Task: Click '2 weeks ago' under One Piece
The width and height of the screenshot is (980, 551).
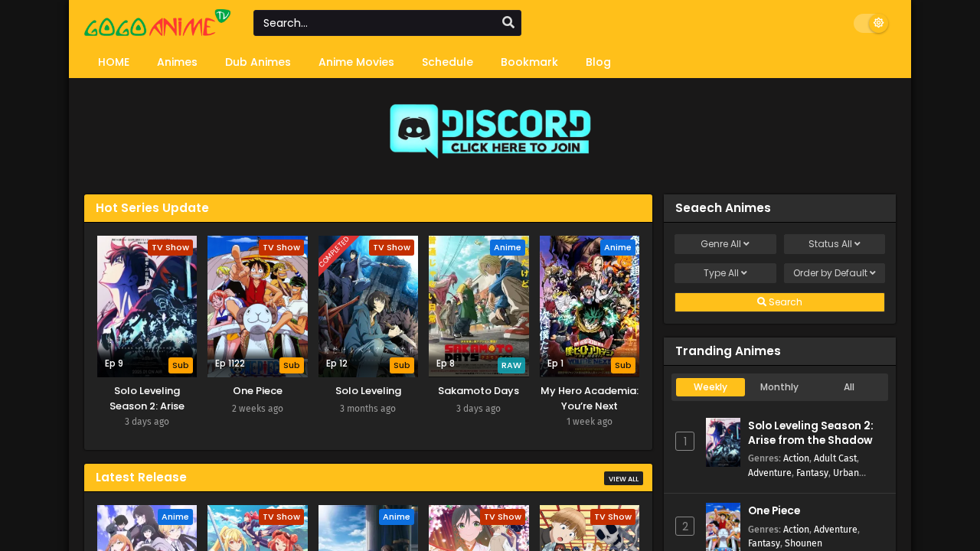Action: (257, 409)
